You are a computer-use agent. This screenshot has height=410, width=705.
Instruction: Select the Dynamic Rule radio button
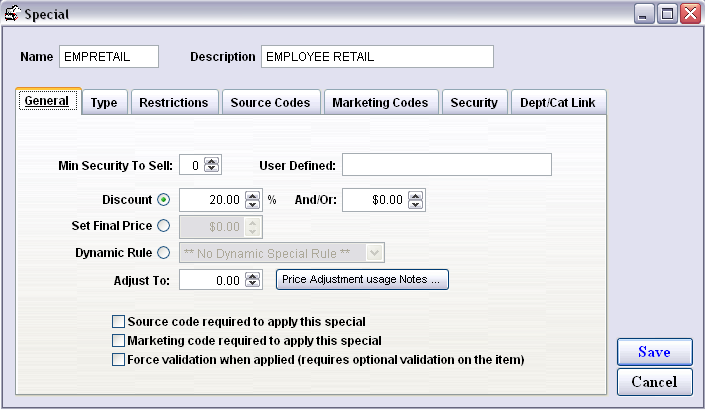164,253
